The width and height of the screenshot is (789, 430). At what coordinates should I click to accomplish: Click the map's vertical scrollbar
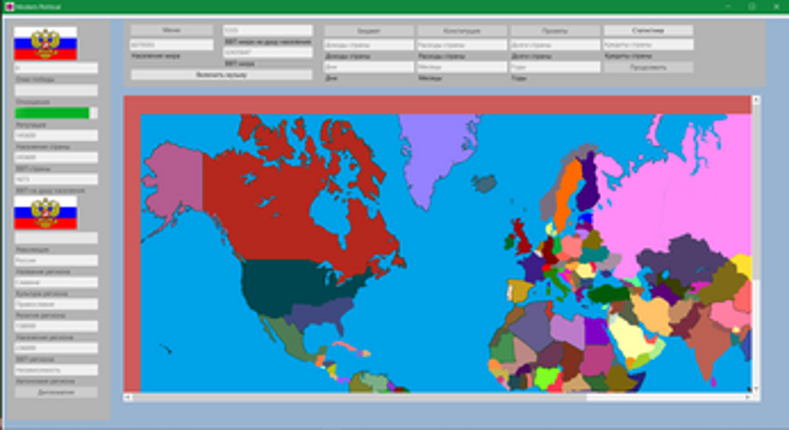[755, 240]
